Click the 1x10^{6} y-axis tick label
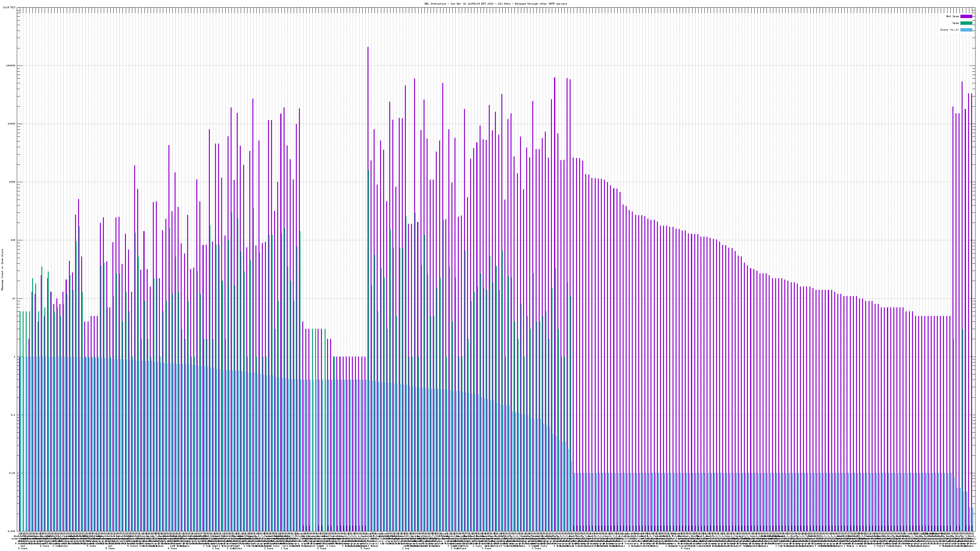 tap(9, 7)
